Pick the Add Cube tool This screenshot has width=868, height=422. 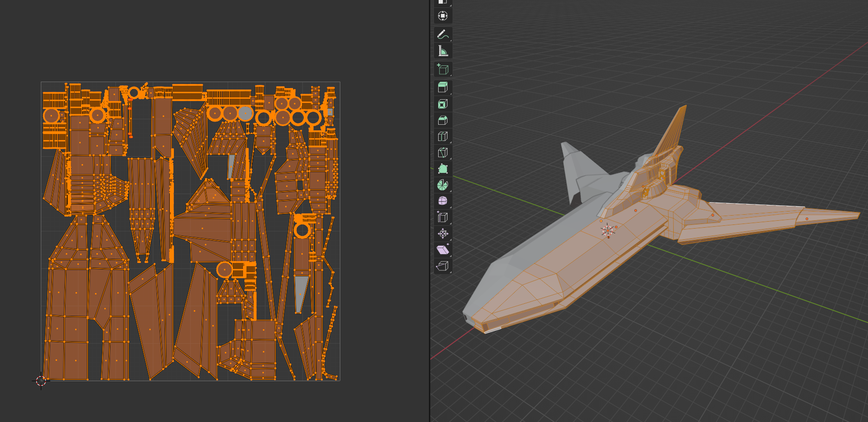[x=443, y=69]
